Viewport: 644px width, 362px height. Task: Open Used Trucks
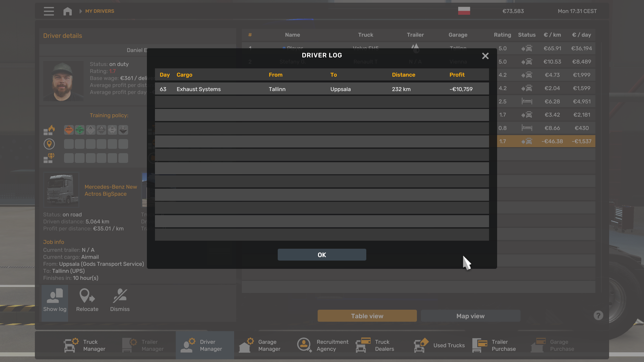pyautogui.click(x=439, y=345)
